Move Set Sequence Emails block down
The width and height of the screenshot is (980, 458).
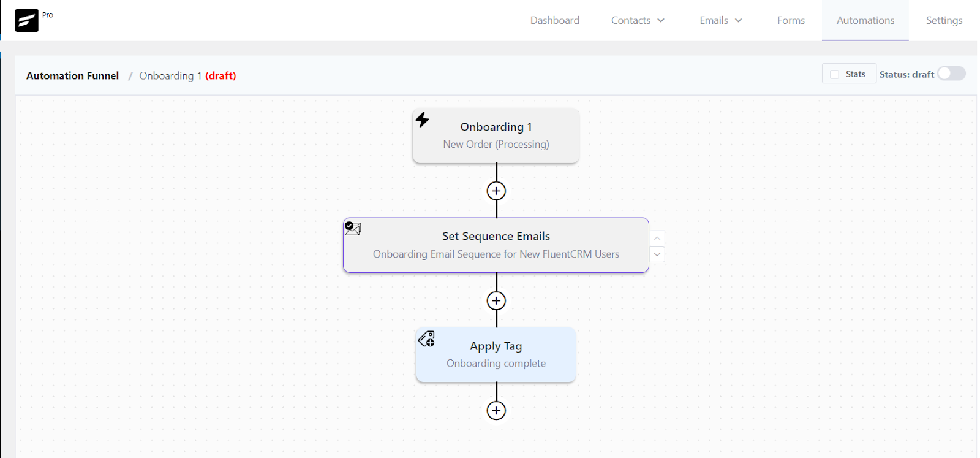(657, 254)
